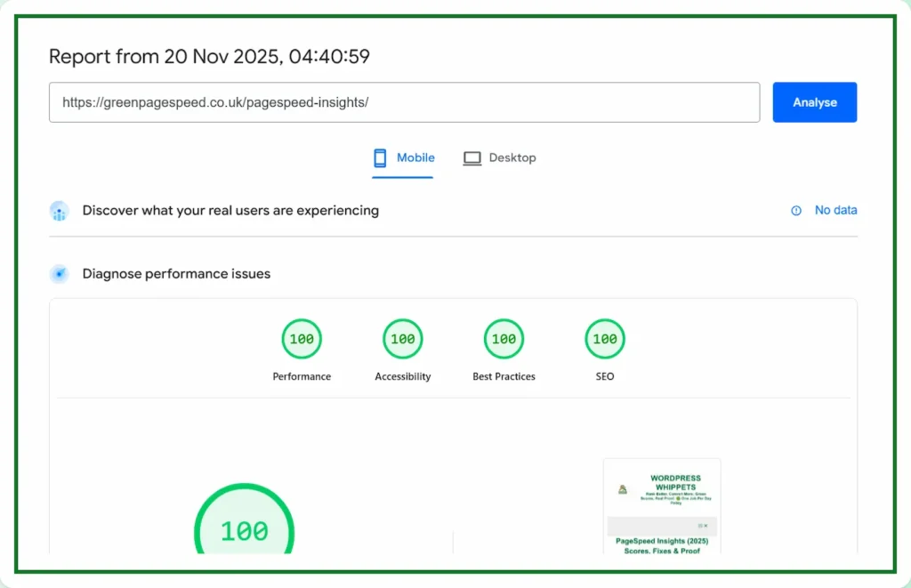Select the Accessibility score circle showing 100
The image size is (911, 588).
402,339
